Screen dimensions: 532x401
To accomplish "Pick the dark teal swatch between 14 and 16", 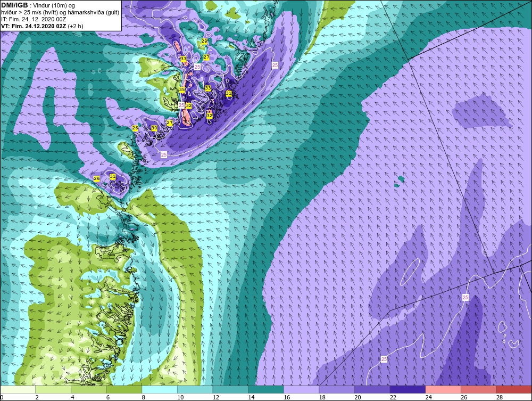I will click(266, 389).
